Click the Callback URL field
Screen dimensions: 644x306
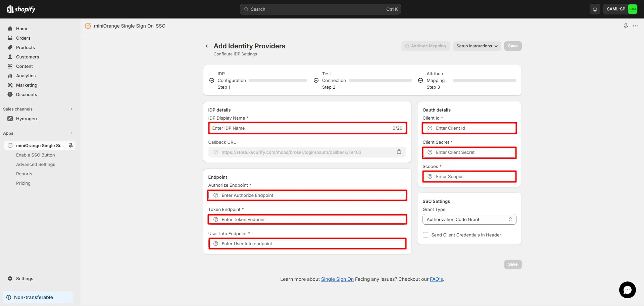tap(307, 152)
